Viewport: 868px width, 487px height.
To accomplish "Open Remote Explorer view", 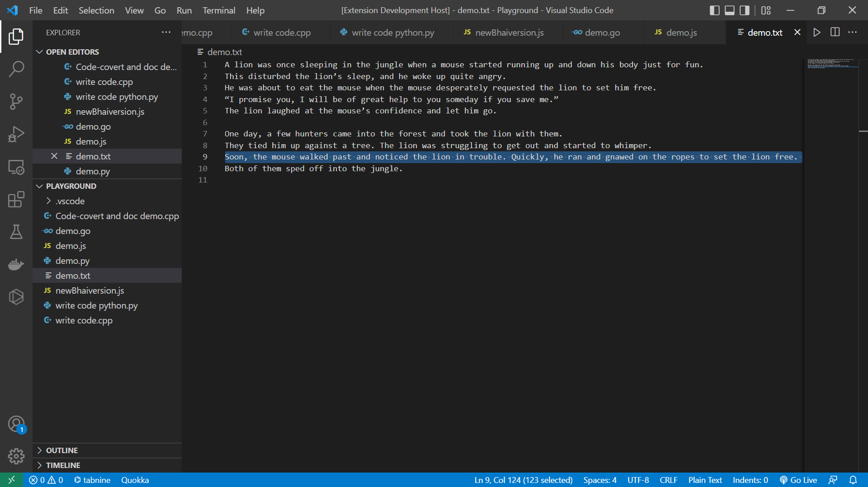I will coord(16,167).
